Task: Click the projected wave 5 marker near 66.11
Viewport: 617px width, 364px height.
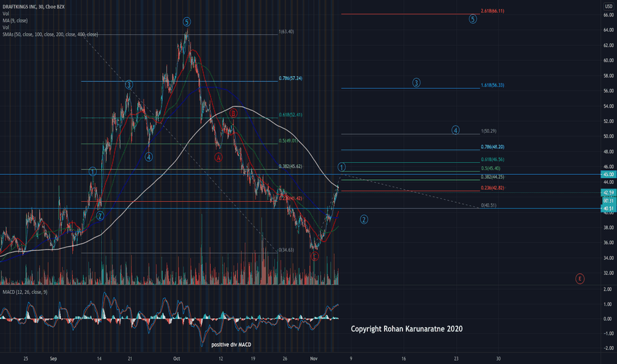Action: (473, 19)
